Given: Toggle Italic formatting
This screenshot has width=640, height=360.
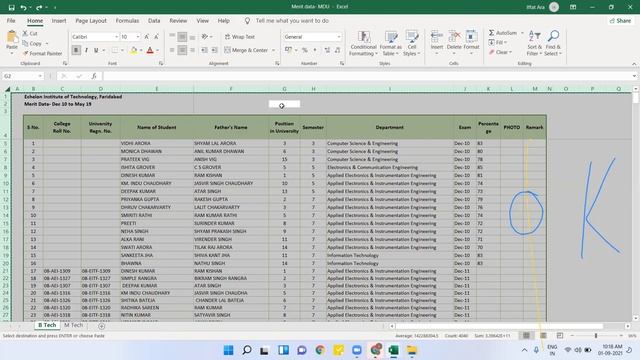Looking at the screenshot, I should click(86, 50).
